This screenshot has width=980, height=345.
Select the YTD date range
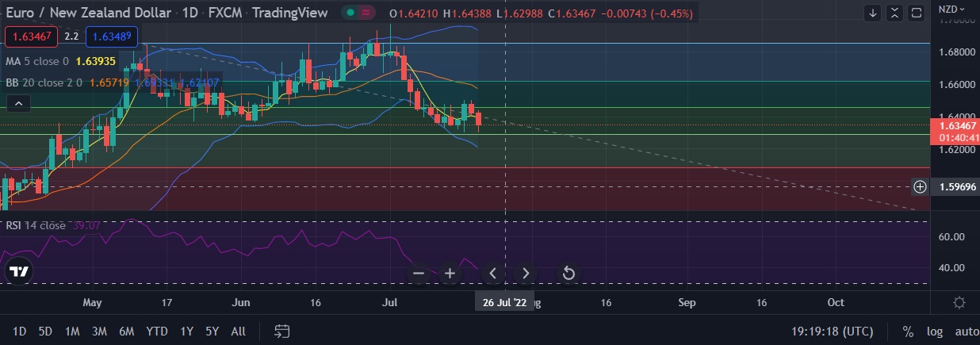(x=157, y=331)
